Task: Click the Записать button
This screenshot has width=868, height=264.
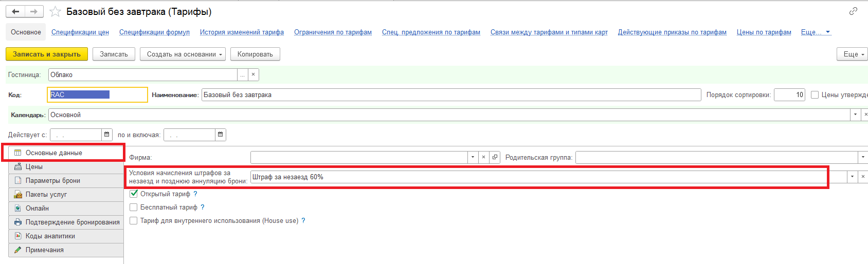Action: pos(114,54)
